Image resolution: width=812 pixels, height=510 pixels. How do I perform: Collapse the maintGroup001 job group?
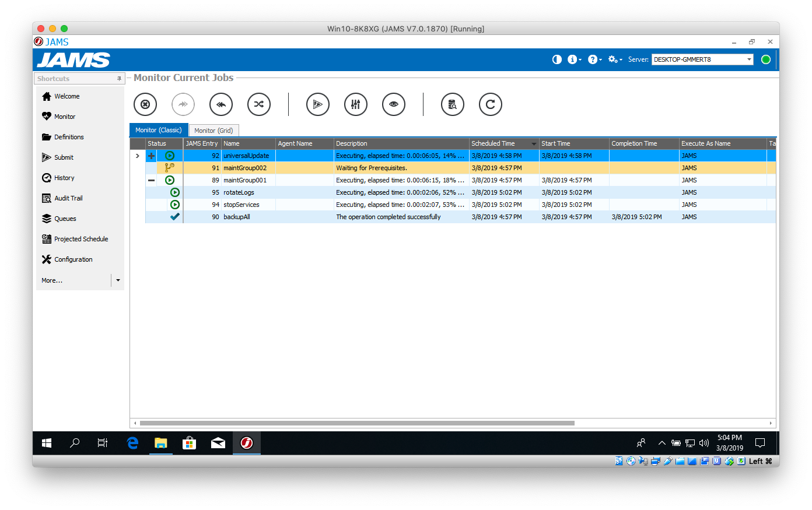pos(152,180)
